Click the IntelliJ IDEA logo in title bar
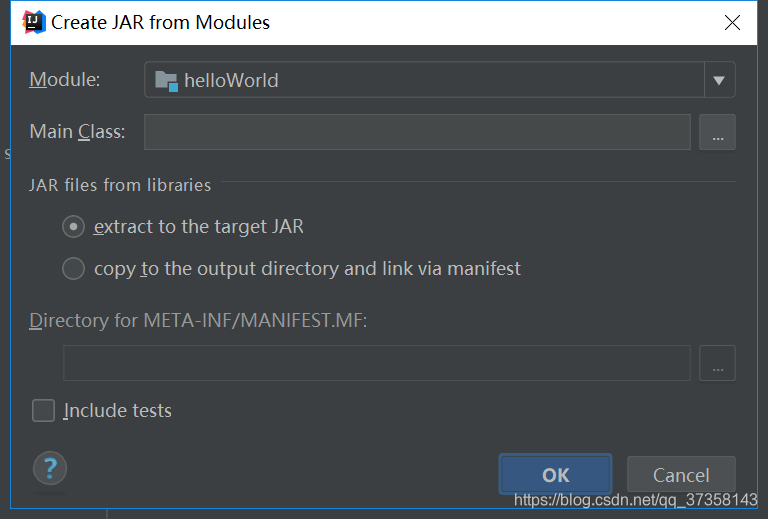Viewport: 768px width, 519px height. coord(34,22)
